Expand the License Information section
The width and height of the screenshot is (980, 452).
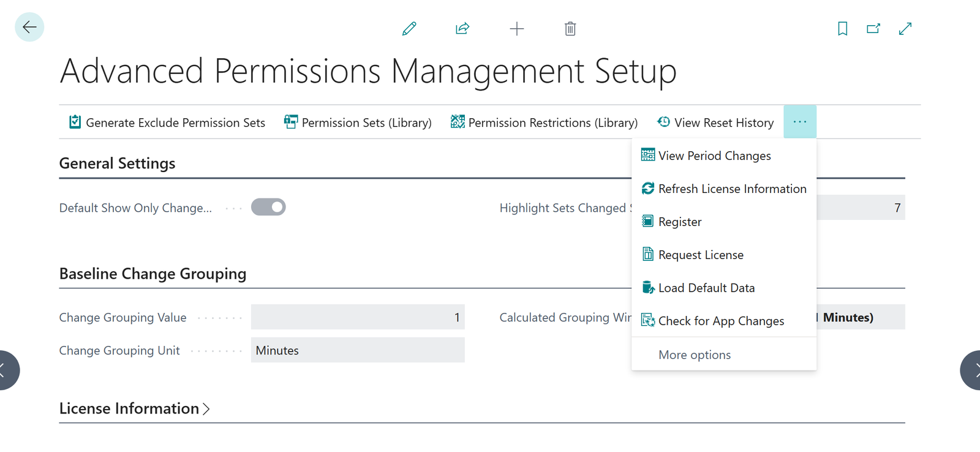click(x=134, y=409)
